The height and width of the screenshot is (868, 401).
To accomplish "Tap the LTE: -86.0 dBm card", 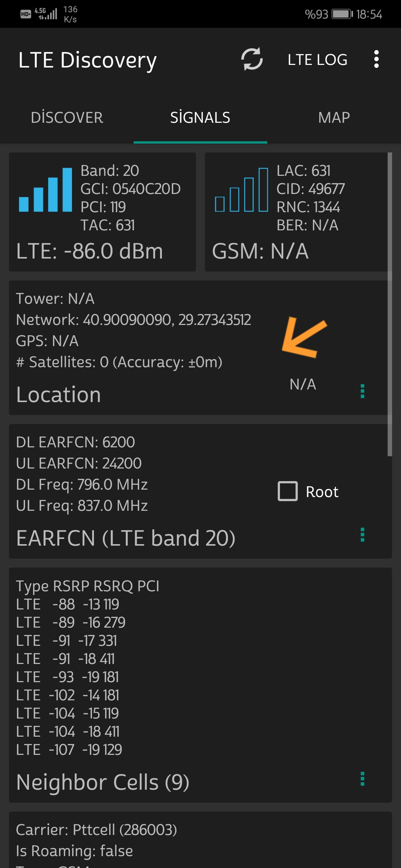I will point(102,212).
